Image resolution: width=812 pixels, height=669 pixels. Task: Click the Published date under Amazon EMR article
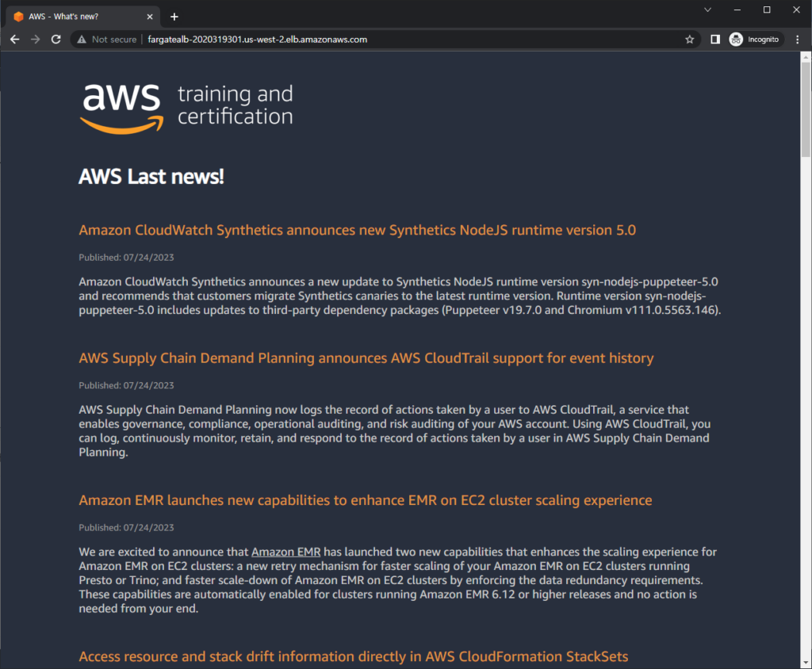(126, 528)
